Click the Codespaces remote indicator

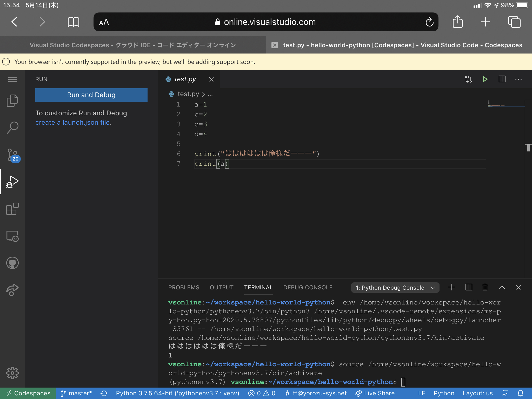28,393
